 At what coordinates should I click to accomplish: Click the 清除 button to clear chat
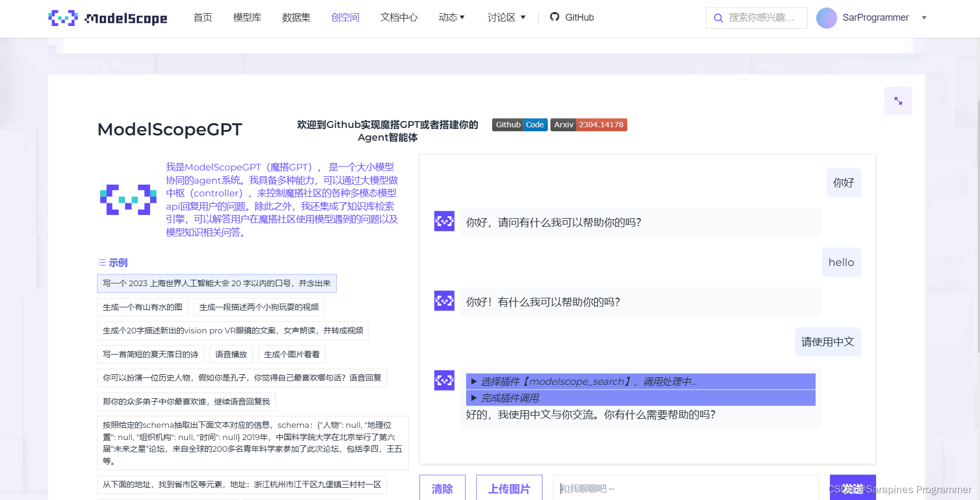[443, 489]
